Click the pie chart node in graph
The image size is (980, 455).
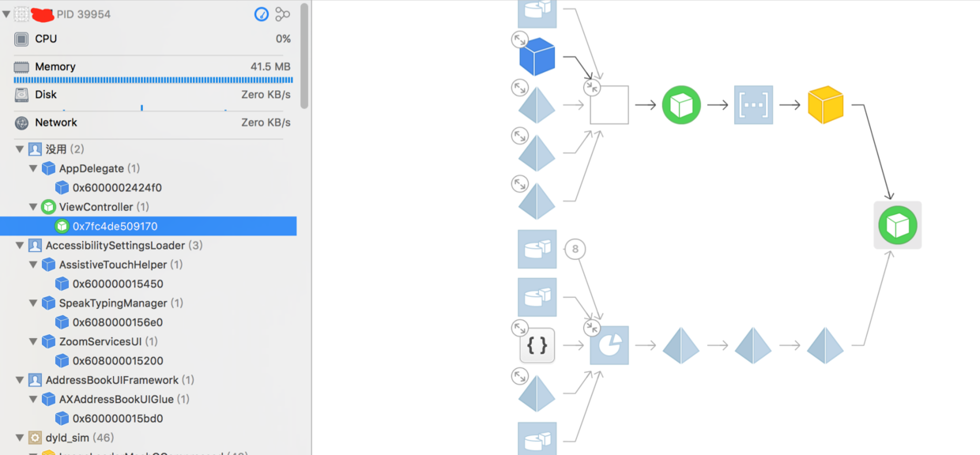pos(609,345)
